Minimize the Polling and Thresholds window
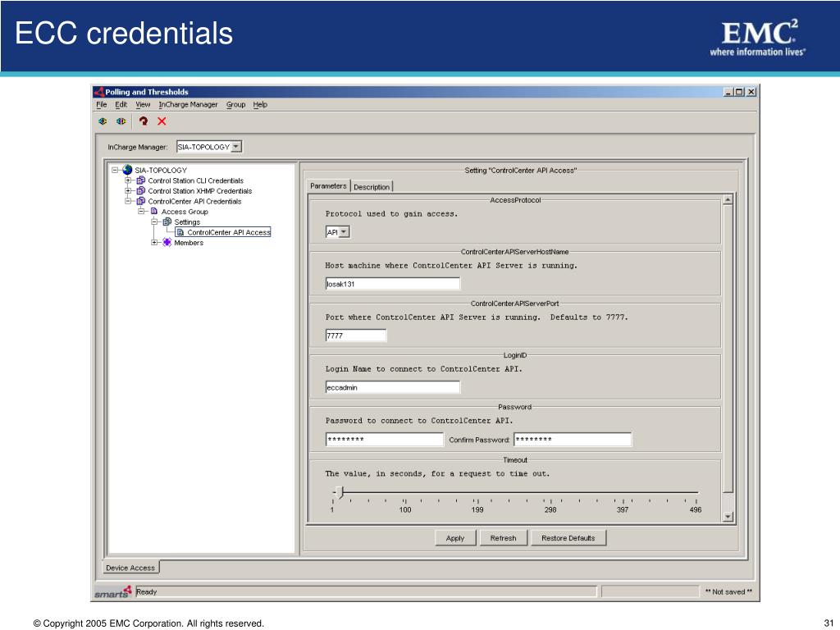This screenshot has width=840, height=630. coord(728,92)
